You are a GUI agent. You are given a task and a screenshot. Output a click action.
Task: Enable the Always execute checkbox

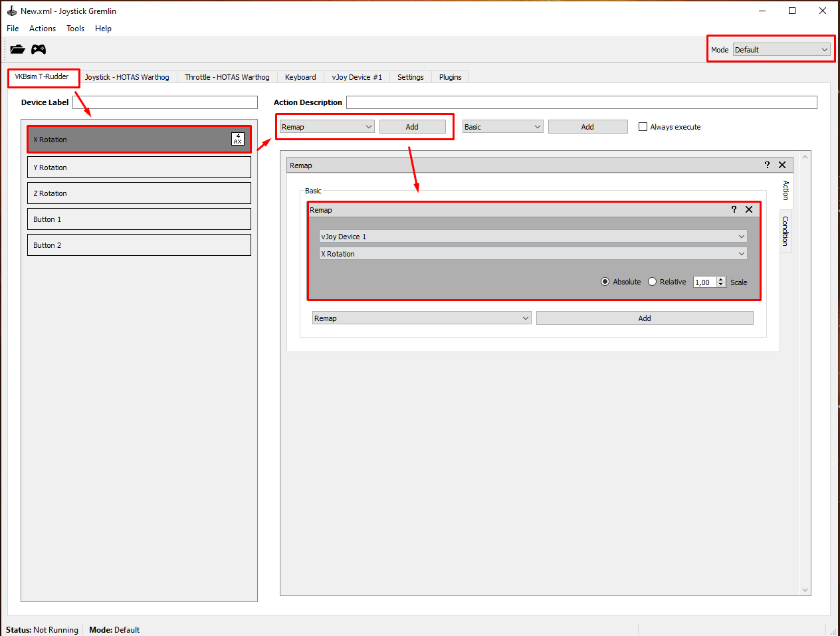(x=643, y=126)
